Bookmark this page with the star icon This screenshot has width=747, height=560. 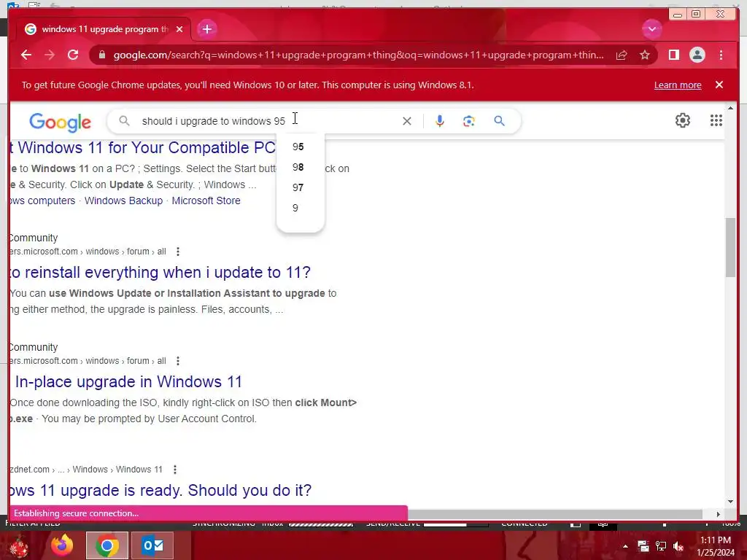[645, 55]
